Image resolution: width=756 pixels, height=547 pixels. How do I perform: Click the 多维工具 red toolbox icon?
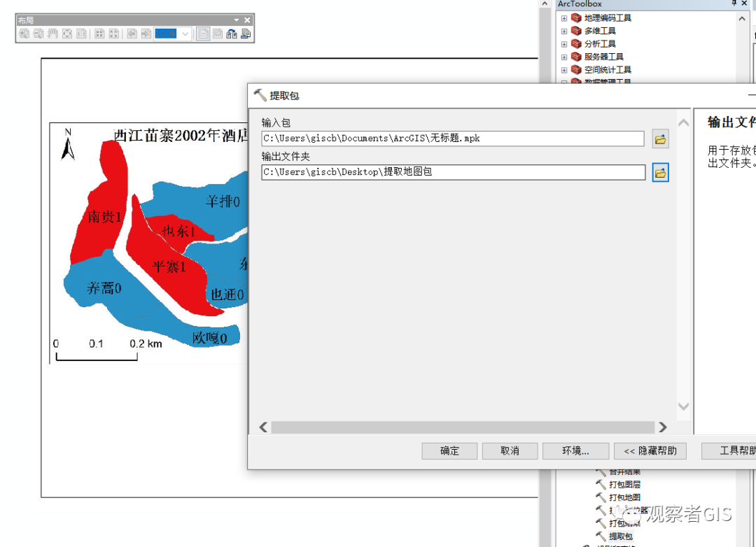coord(576,31)
